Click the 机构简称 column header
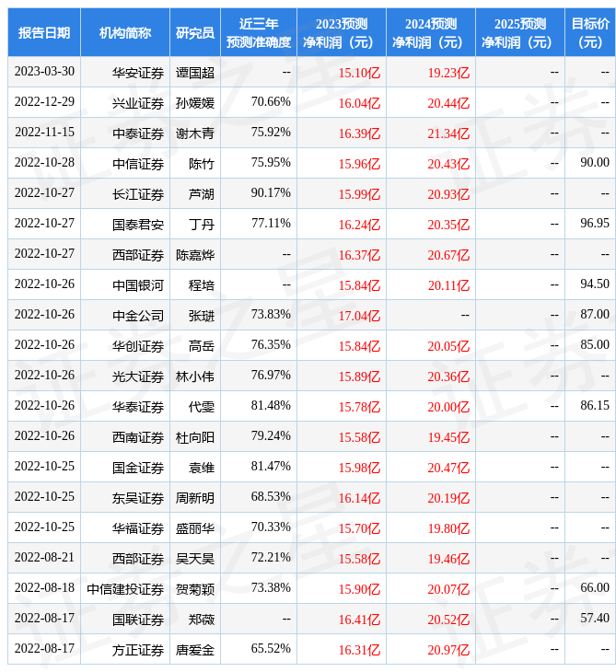Image resolution: width=616 pixels, height=672 pixels. (125, 33)
